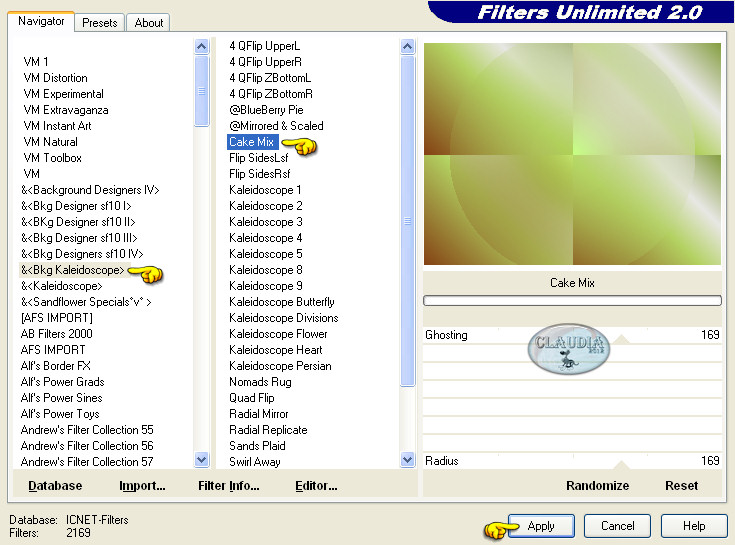Select Andrew's Filter Collection 57

tap(87, 462)
